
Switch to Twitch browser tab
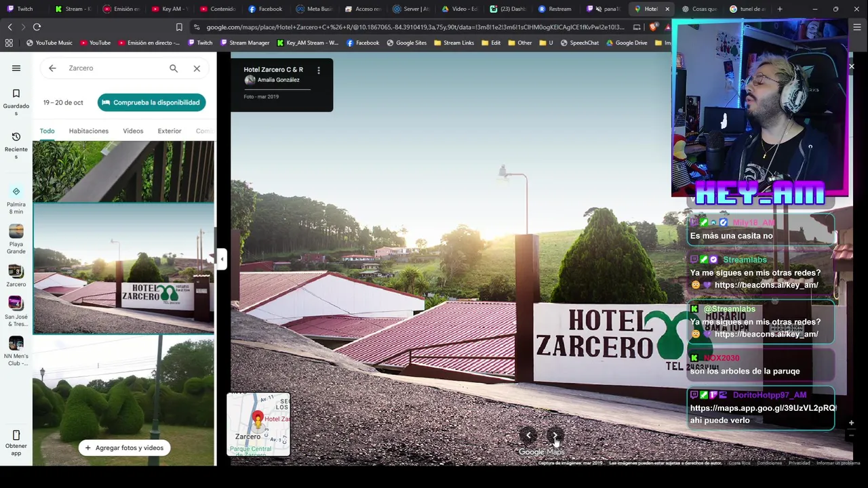[24, 9]
